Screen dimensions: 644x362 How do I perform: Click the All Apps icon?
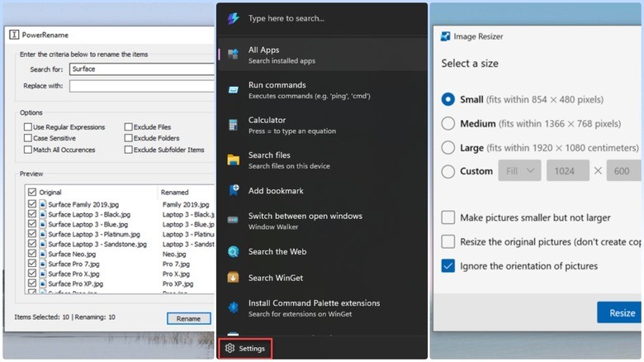[x=234, y=55]
